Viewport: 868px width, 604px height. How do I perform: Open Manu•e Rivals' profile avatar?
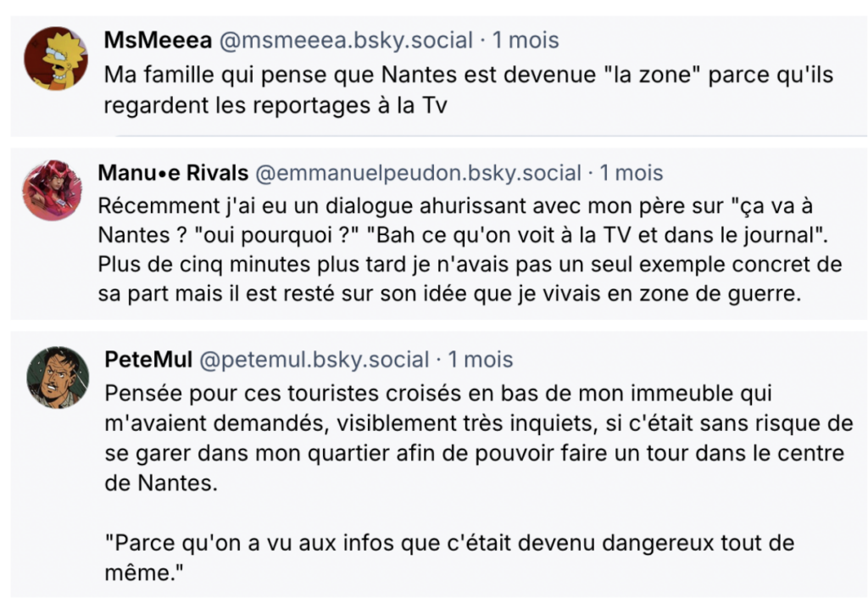53,190
